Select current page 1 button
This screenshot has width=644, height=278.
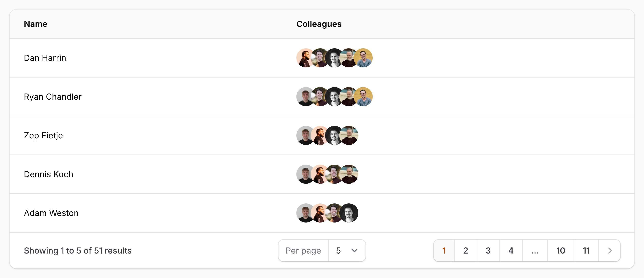pyautogui.click(x=444, y=251)
